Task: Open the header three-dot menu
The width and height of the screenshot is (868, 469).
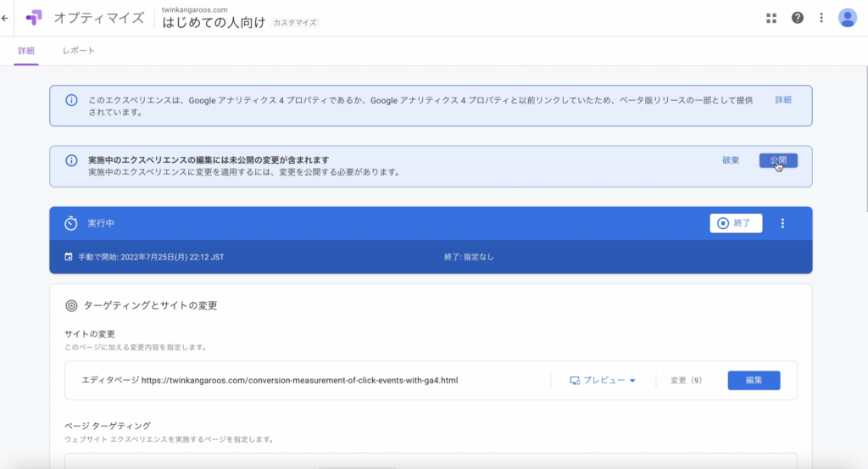Action: (821, 18)
